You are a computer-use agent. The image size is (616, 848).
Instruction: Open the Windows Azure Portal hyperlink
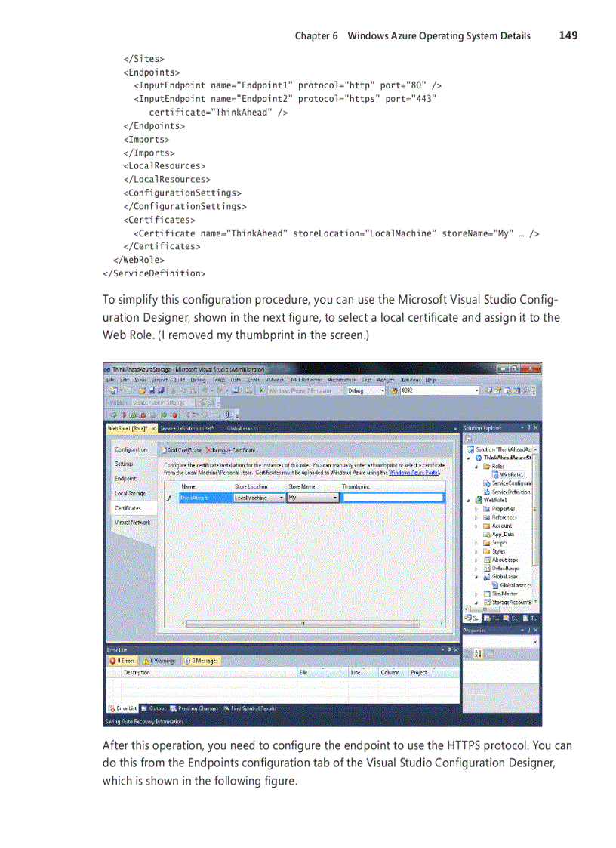(x=414, y=470)
